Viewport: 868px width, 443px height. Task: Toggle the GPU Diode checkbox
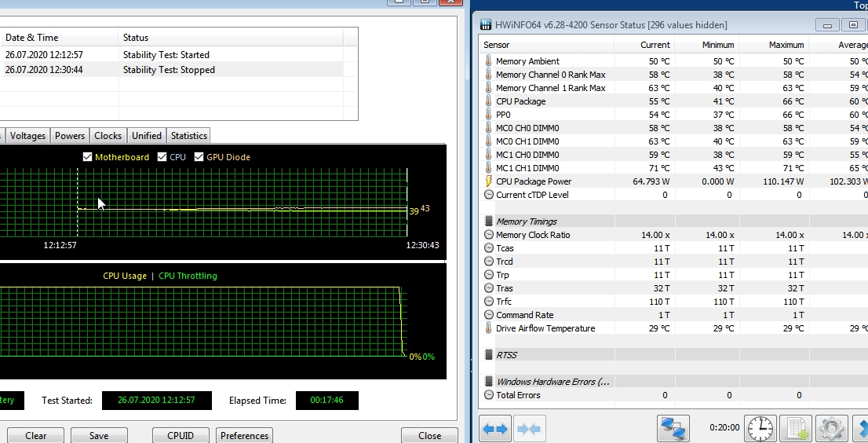point(199,157)
